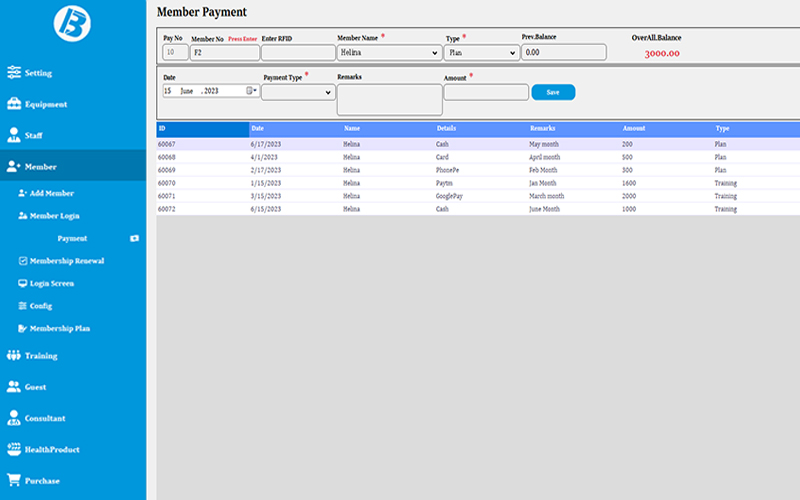Select payment row ID 60067
The height and width of the screenshot is (500, 800).
click(478, 144)
